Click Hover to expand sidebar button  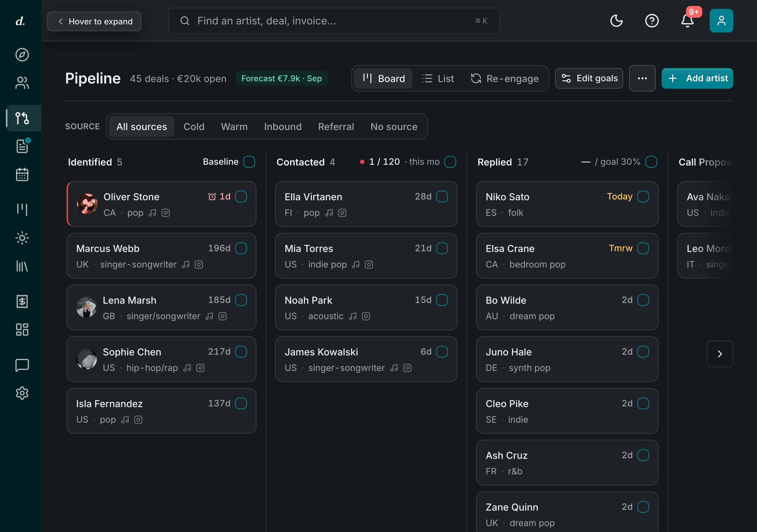pyautogui.click(x=94, y=21)
